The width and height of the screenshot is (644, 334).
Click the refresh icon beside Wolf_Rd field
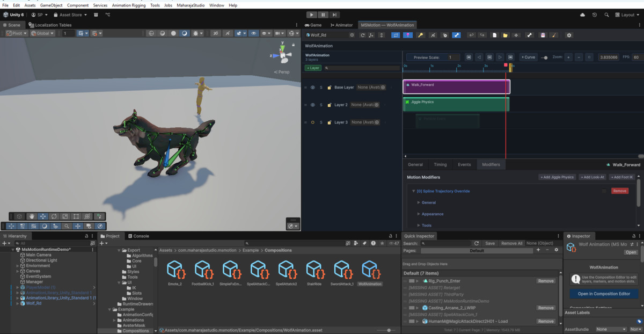tap(363, 35)
